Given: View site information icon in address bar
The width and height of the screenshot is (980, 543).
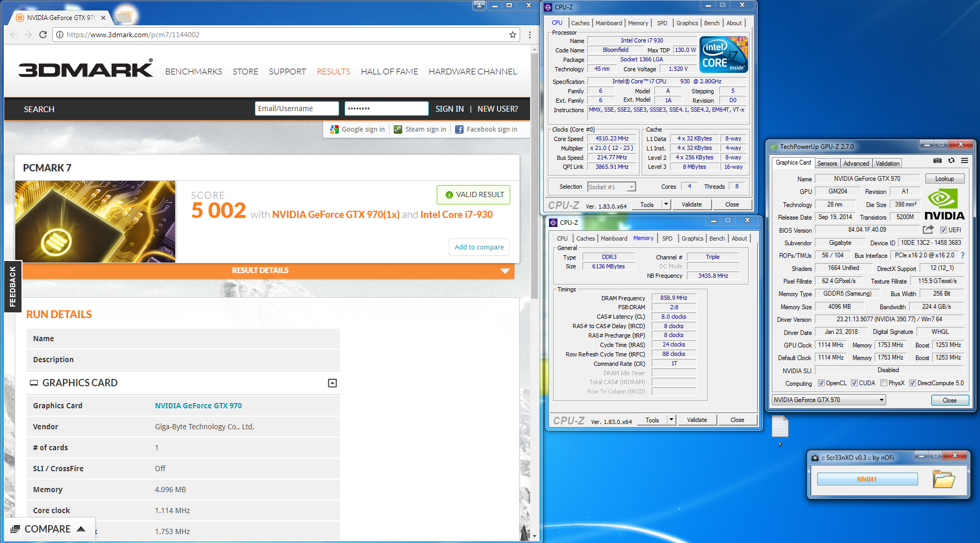Looking at the screenshot, I should click(60, 35).
